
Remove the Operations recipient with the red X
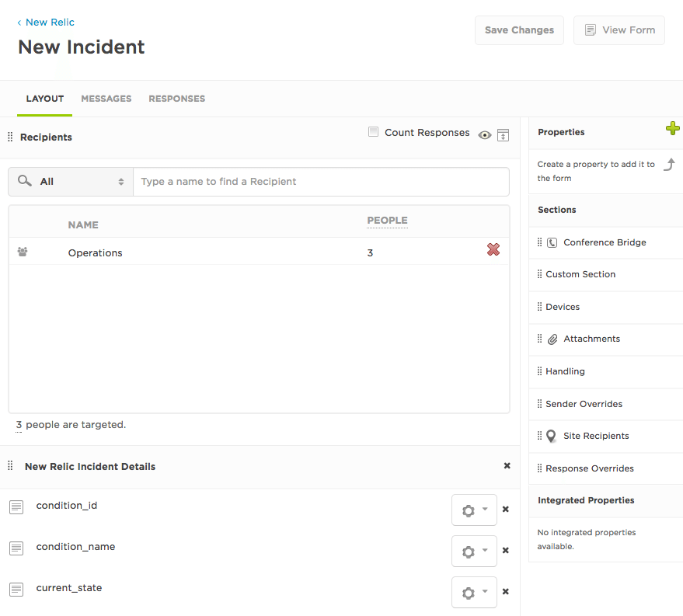493,249
